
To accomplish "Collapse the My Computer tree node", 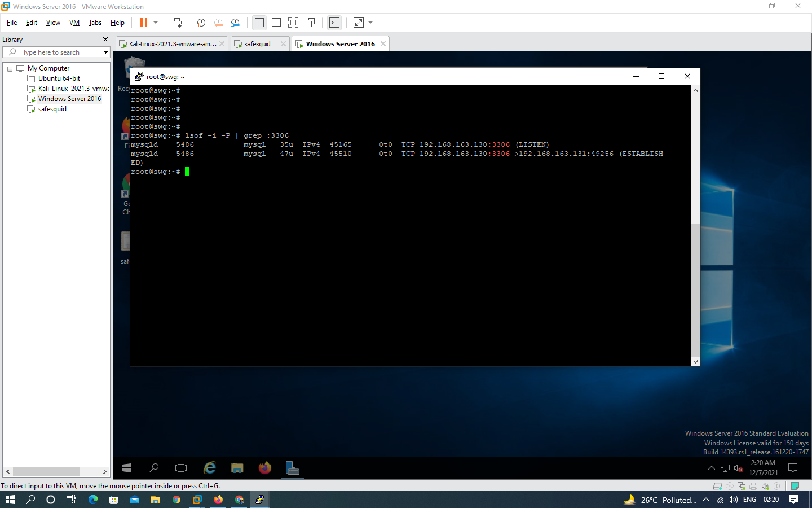I will (10, 69).
